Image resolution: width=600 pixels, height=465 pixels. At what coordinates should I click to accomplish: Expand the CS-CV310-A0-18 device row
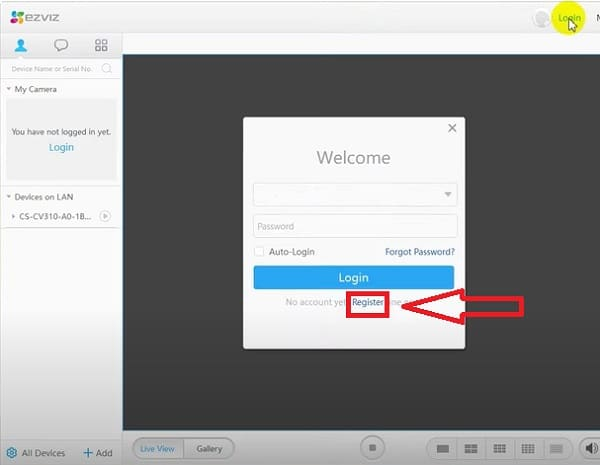13,216
